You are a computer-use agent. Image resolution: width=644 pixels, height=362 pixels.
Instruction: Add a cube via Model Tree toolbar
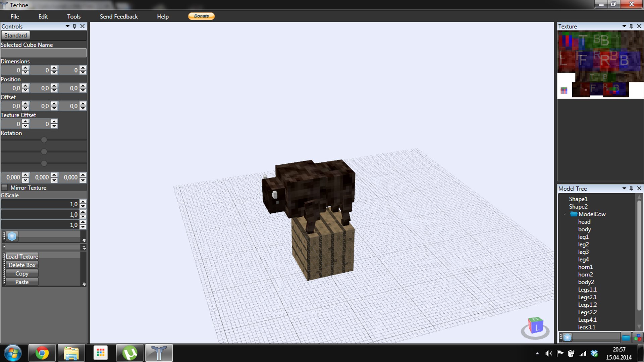(567, 337)
